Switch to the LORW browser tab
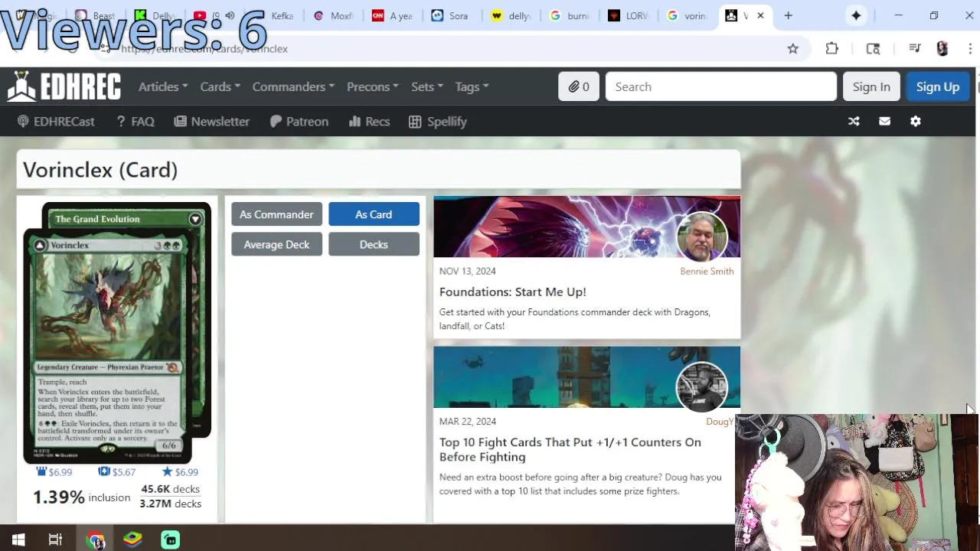This screenshot has height=551, width=980. click(x=629, y=15)
